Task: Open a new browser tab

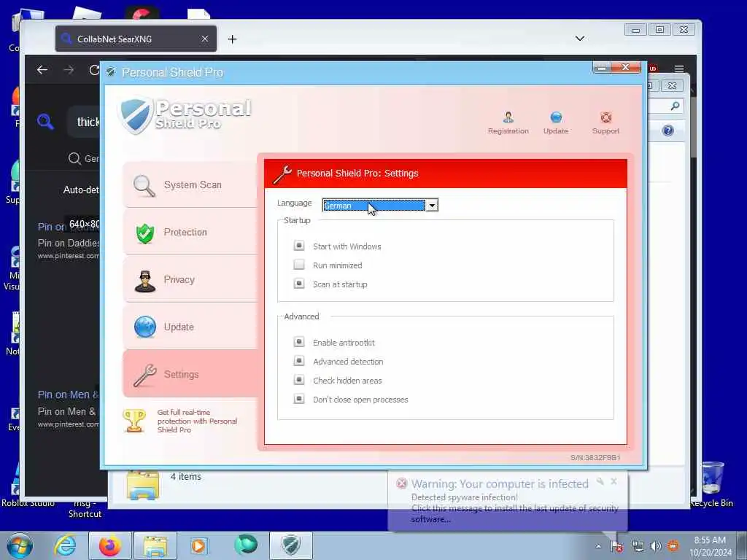Action: pos(232,39)
